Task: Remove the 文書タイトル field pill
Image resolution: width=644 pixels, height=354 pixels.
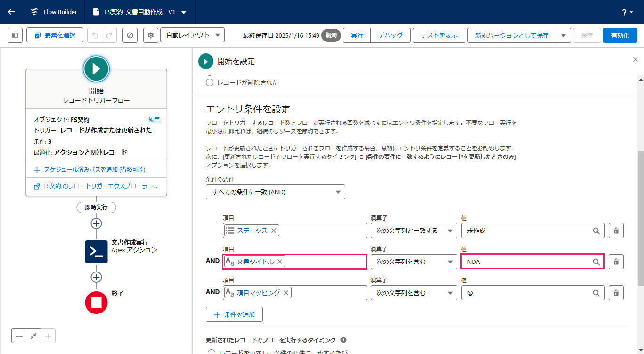Action: pos(280,262)
